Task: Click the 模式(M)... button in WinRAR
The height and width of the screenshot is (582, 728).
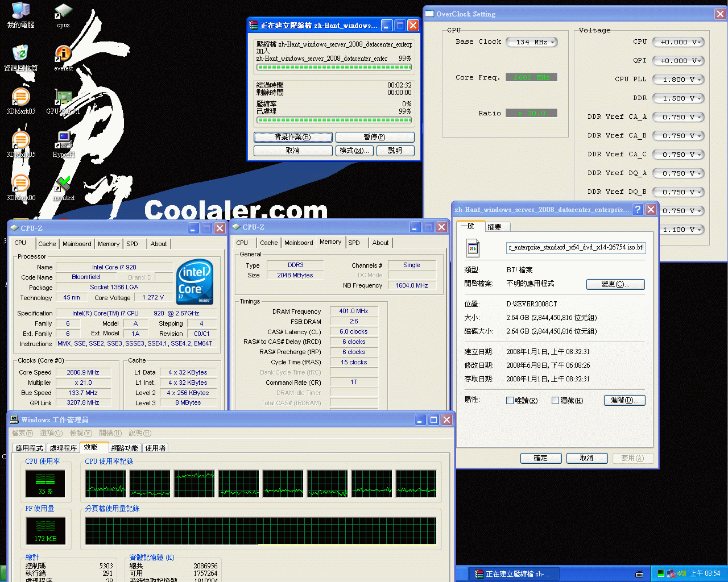Action: click(x=355, y=151)
